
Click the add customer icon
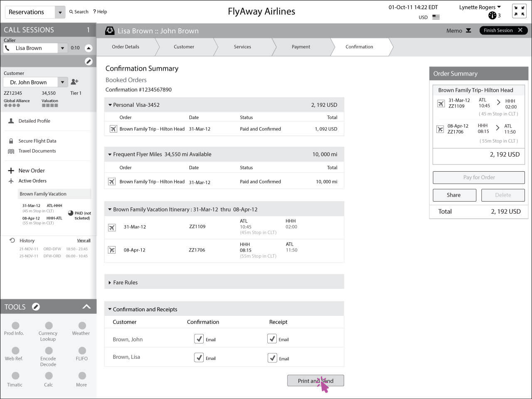pos(74,82)
